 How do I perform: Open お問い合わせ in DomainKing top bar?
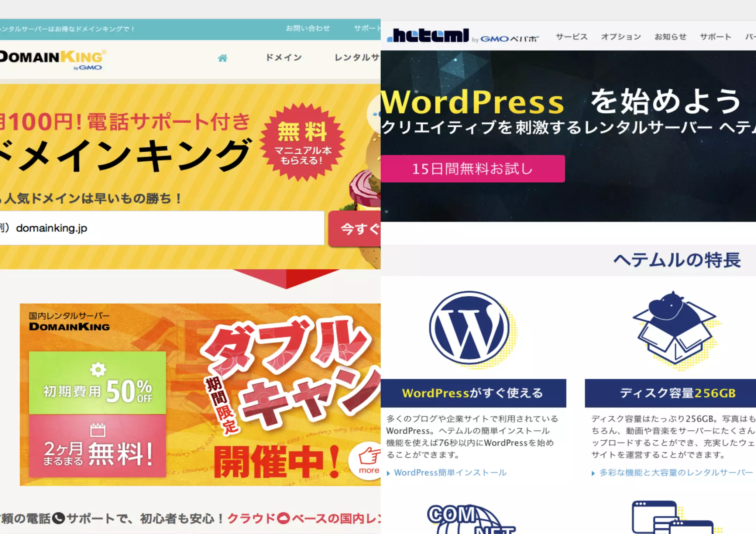(308, 28)
